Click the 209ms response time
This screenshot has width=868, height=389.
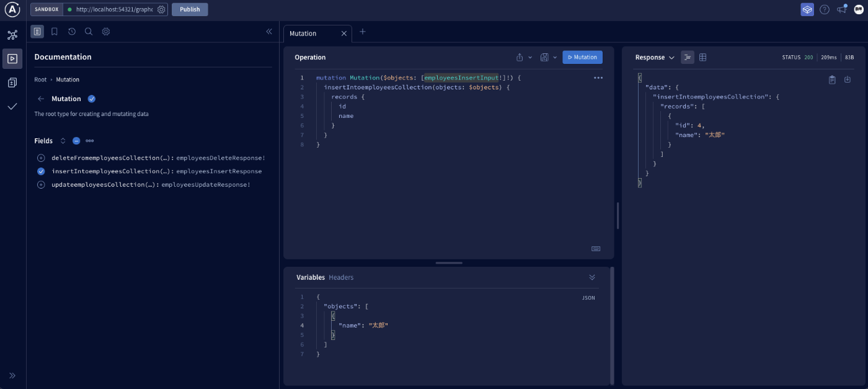point(829,57)
